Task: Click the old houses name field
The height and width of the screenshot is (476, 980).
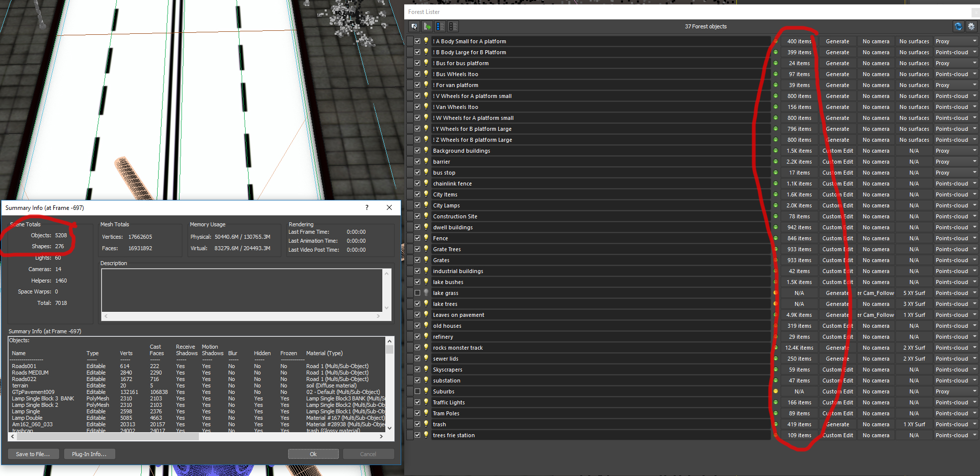Action: coord(601,326)
